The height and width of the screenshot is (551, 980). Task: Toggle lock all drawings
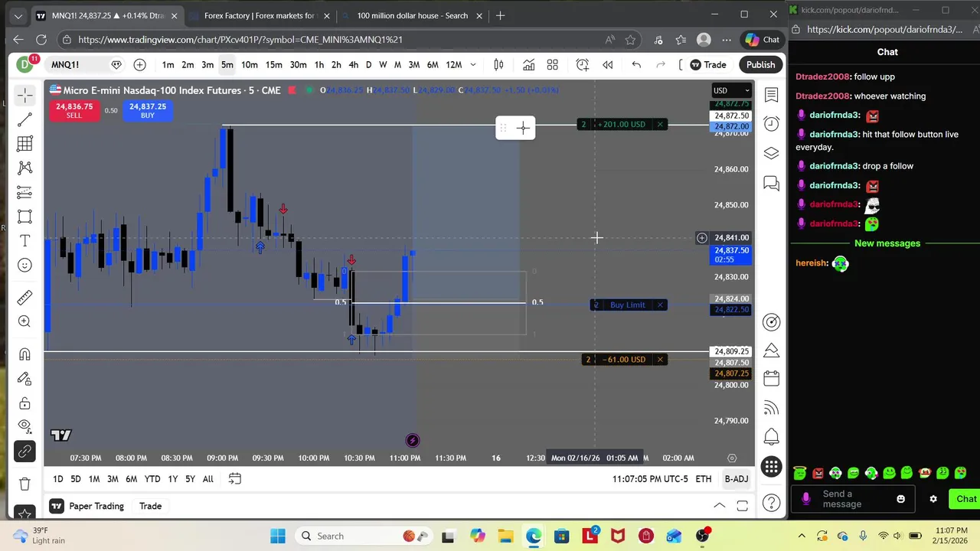(x=24, y=403)
